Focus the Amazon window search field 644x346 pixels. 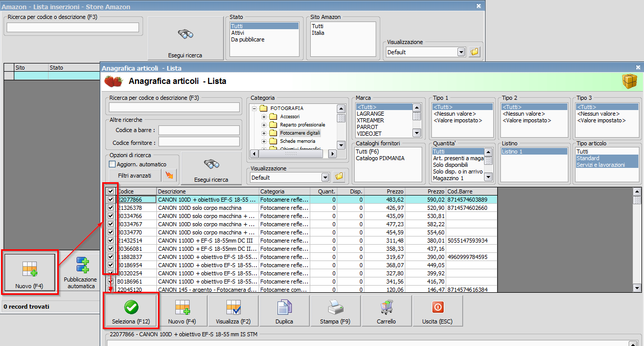[x=73, y=28]
